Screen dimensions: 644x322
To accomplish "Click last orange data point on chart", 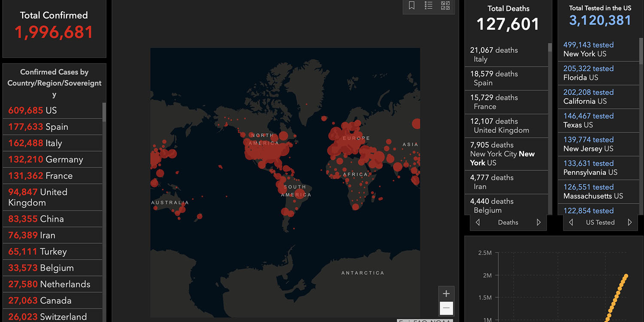I will tap(626, 276).
